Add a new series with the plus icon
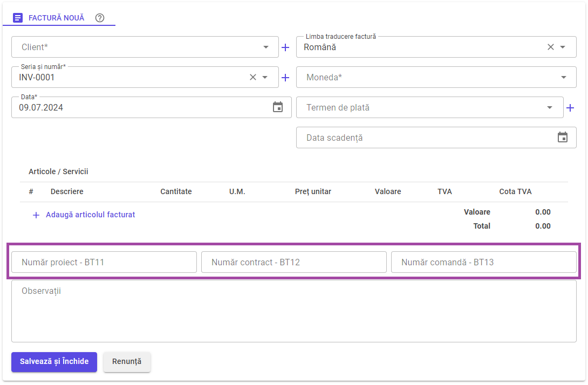 [285, 77]
